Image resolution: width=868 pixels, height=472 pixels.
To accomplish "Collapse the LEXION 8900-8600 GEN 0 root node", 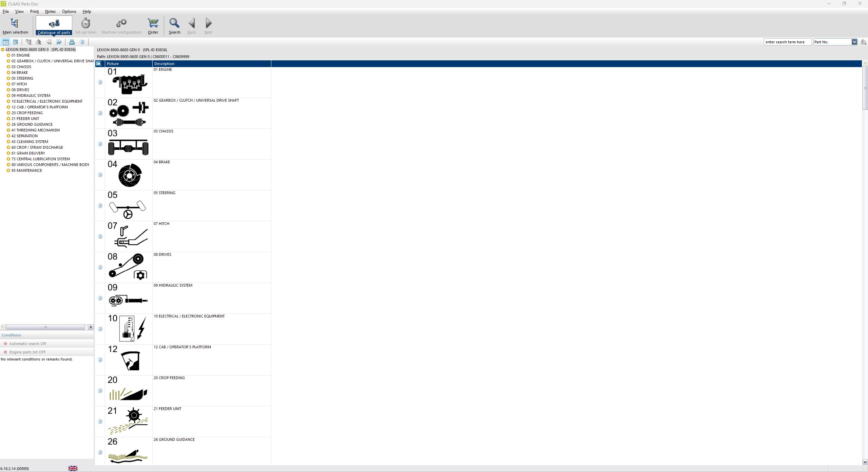I will (x=3, y=49).
